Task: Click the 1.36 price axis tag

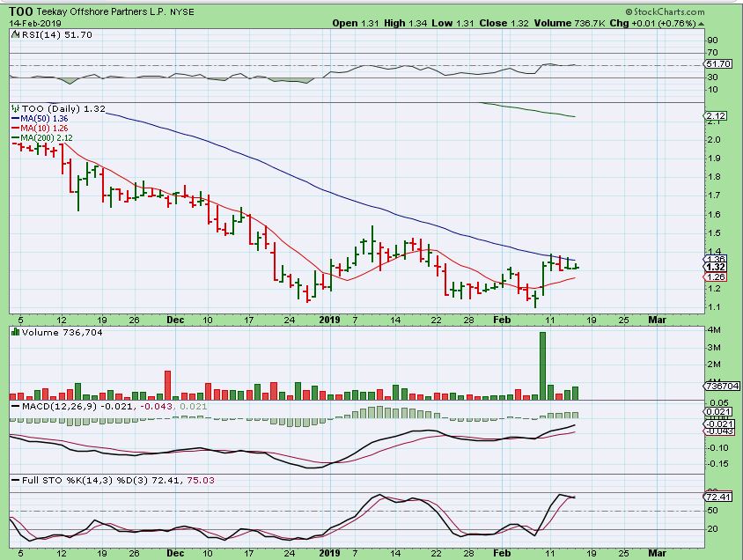Action: pos(716,259)
